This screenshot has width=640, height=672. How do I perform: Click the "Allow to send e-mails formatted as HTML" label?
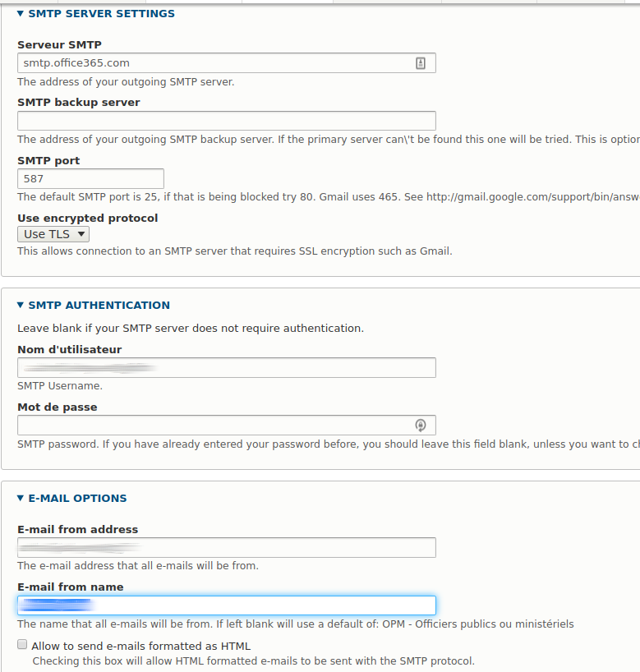click(x=141, y=646)
